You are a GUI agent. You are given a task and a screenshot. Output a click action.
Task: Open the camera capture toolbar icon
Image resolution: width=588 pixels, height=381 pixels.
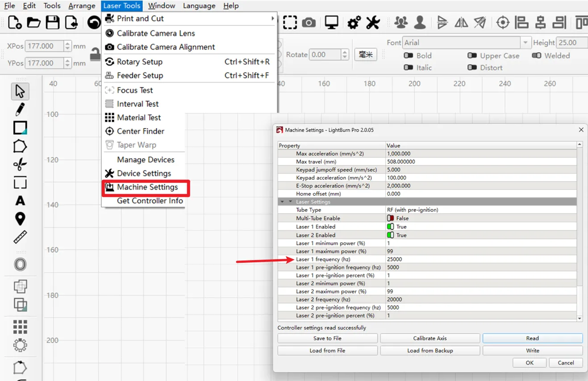tap(309, 22)
